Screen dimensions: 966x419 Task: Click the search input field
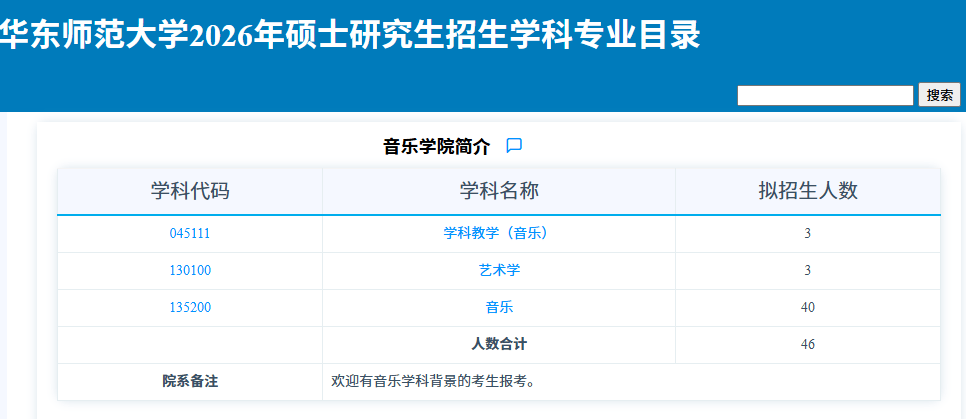(825, 96)
